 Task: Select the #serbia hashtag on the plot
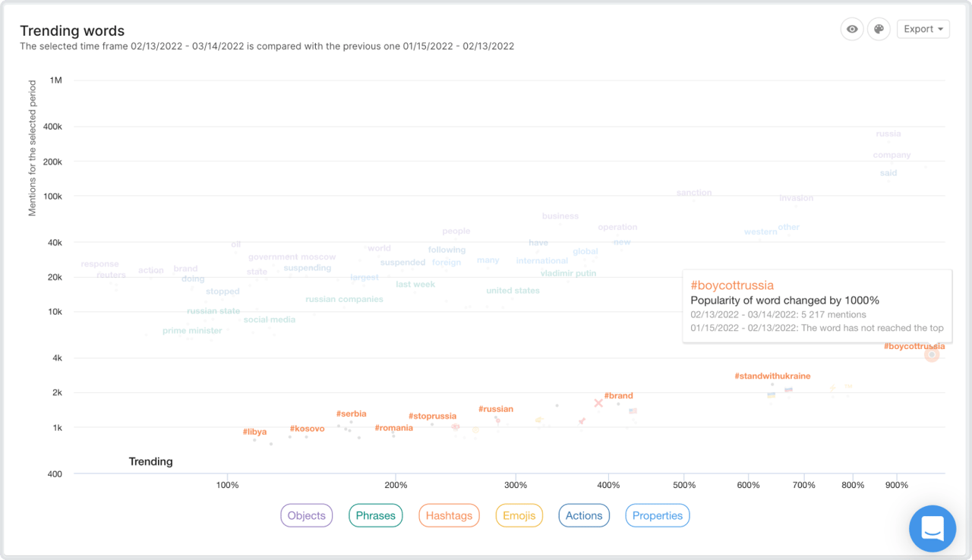tap(351, 414)
